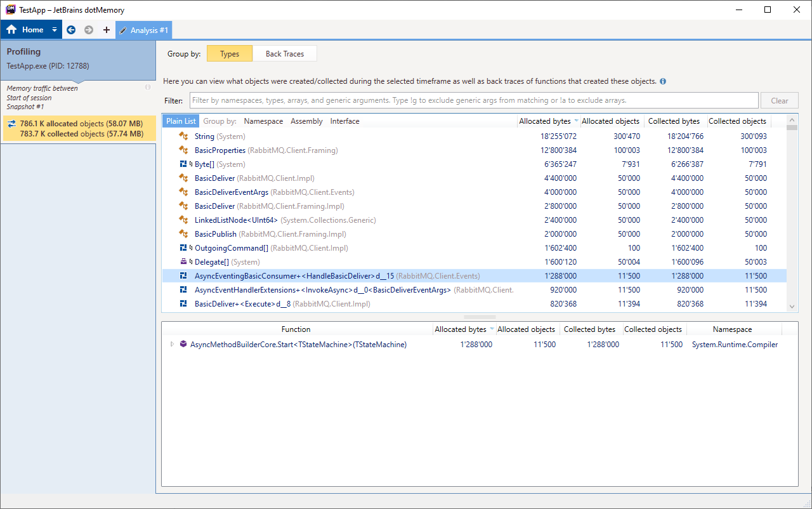
Task: Click System.Runtime.Compiler namespace cell
Action: (x=735, y=345)
